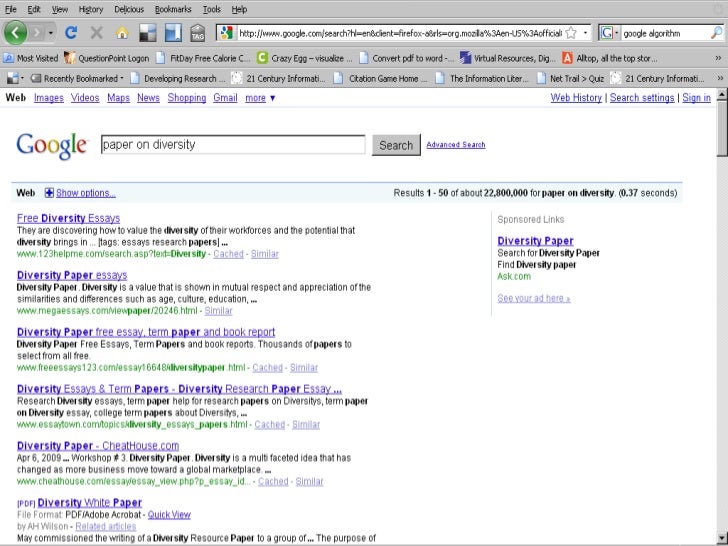Open the search engine G icon

pos(606,33)
